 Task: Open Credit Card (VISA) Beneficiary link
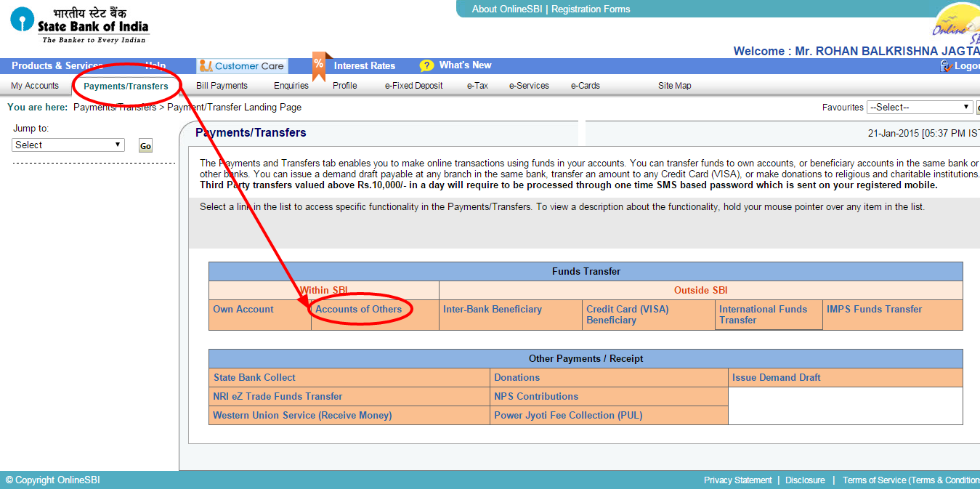coord(628,315)
